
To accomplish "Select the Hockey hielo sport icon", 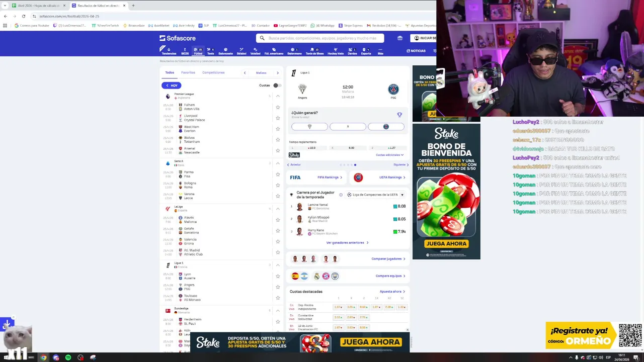I will (x=336, y=51).
